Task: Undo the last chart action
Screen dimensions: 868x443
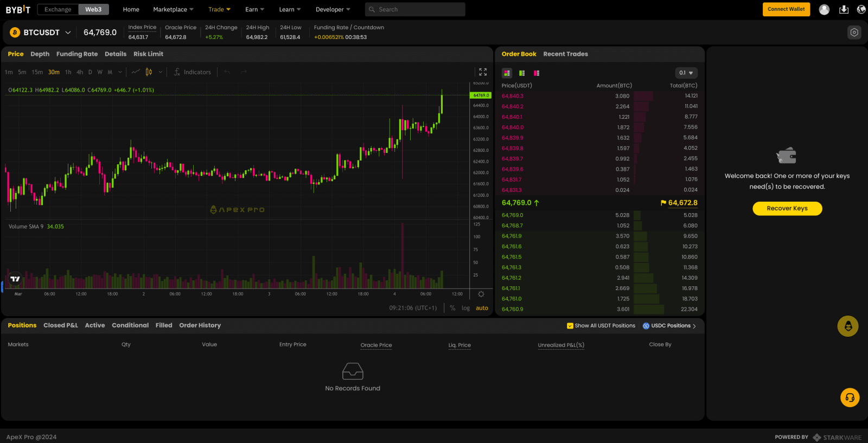Action: point(227,72)
